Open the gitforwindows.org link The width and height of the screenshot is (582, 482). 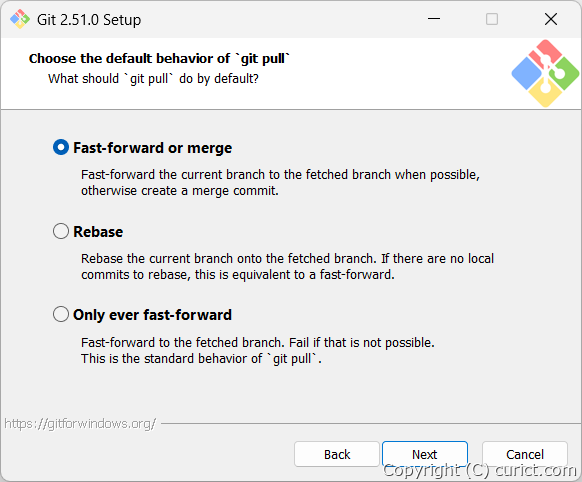pyautogui.click(x=80, y=423)
